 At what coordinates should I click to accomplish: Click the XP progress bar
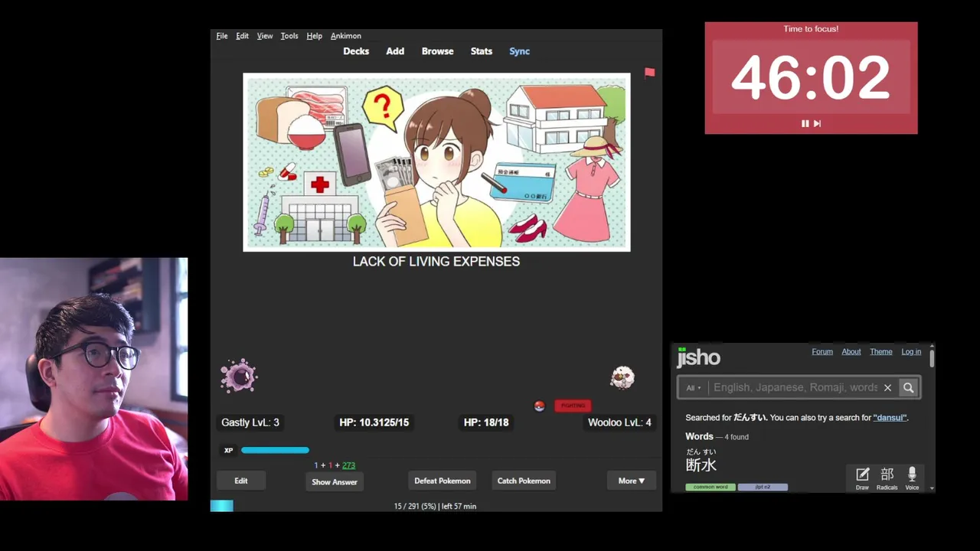pyautogui.click(x=275, y=450)
